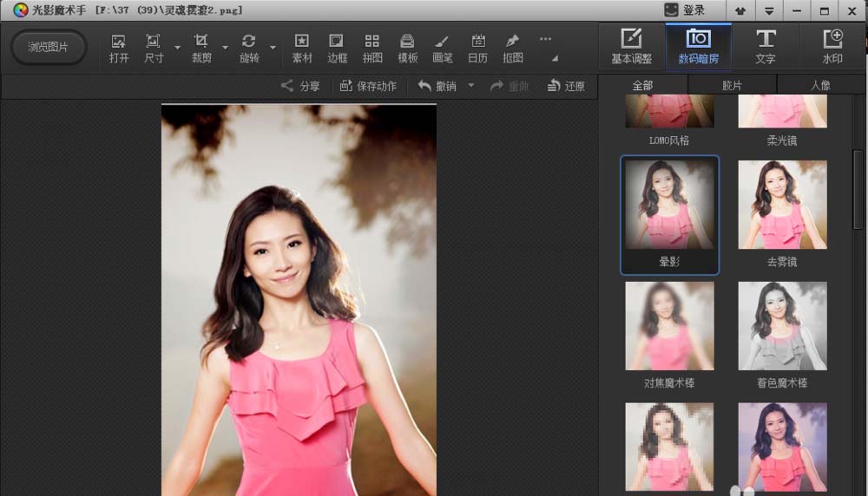Viewport: 868px width, 496px height.
Task: Click the 撤销 undo button
Action: coord(437,86)
